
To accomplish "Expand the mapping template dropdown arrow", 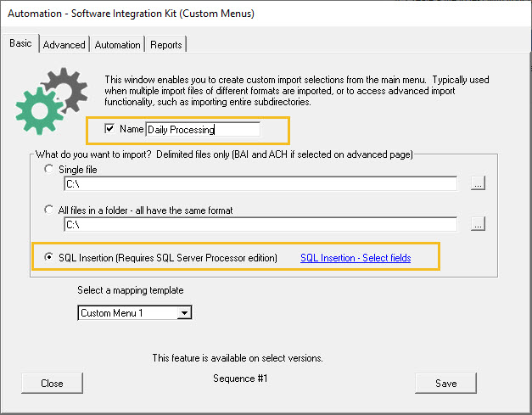I will coord(184,312).
